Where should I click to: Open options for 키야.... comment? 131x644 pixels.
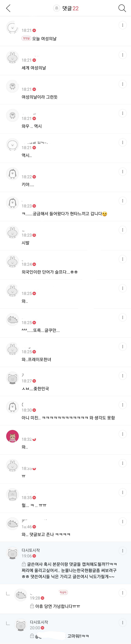click(x=123, y=171)
